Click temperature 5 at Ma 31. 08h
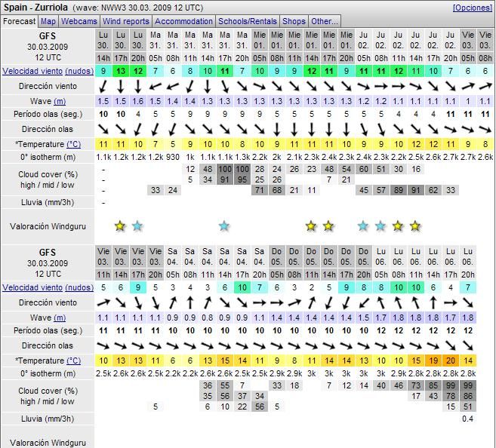 pyautogui.click(x=173, y=144)
